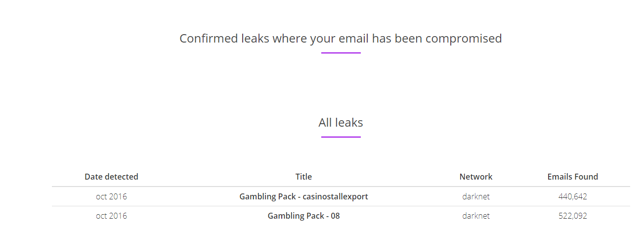Click the divider line between the two leak rows
Screen dimensions: 644x235
click(x=341, y=206)
